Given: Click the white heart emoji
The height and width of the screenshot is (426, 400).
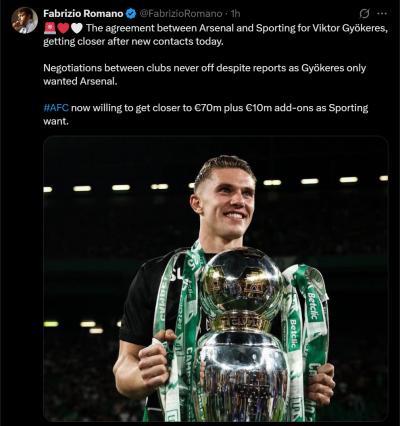Looking at the screenshot, I should point(76,28).
